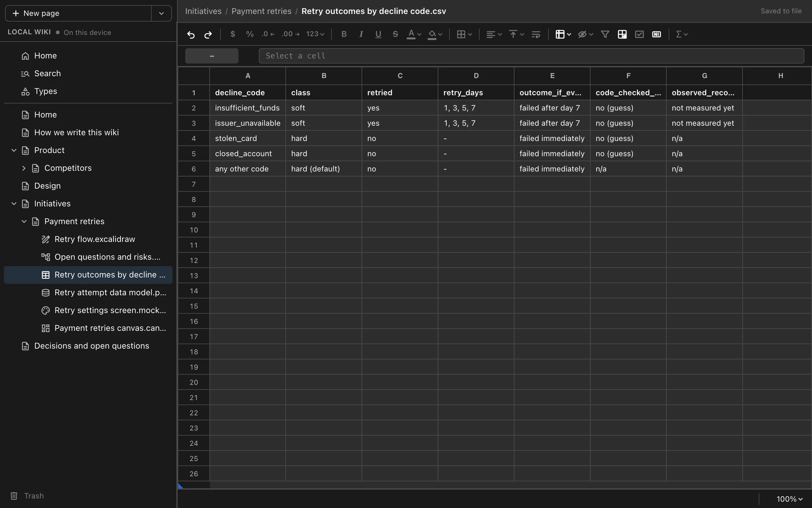812x508 pixels.
Task: Click the NI badge toolbar icon
Action: 656,34
